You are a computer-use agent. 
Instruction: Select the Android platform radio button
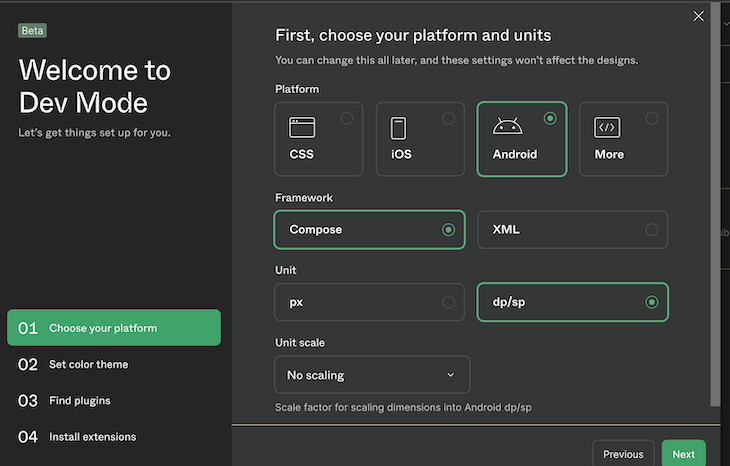(550, 118)
